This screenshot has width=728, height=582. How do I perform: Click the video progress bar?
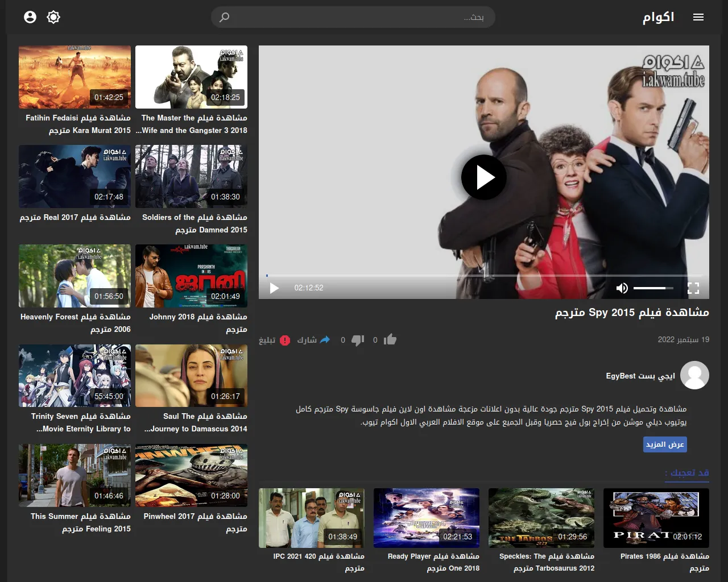pos(483,276)
